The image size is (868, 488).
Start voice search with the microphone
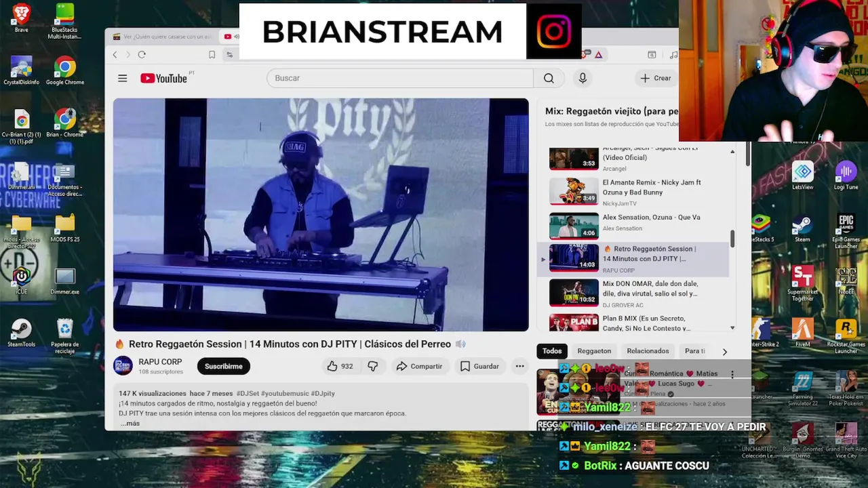click(x=583, y=78)
